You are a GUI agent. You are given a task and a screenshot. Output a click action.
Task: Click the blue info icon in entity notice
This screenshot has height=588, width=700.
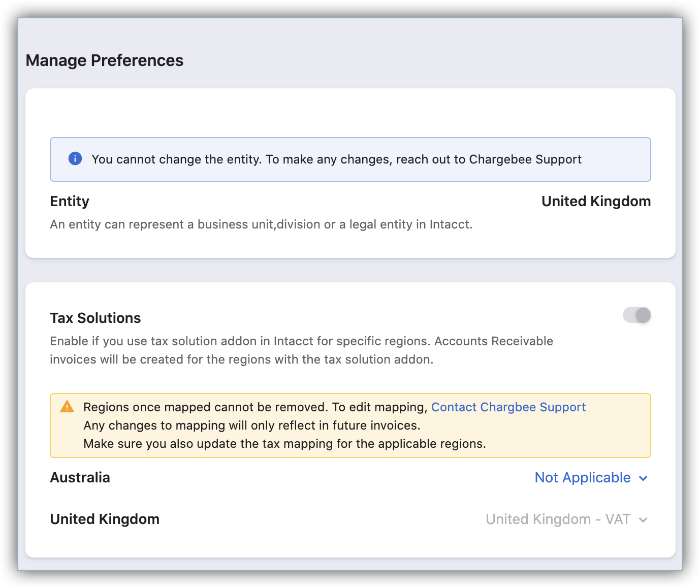pos(75,158)
